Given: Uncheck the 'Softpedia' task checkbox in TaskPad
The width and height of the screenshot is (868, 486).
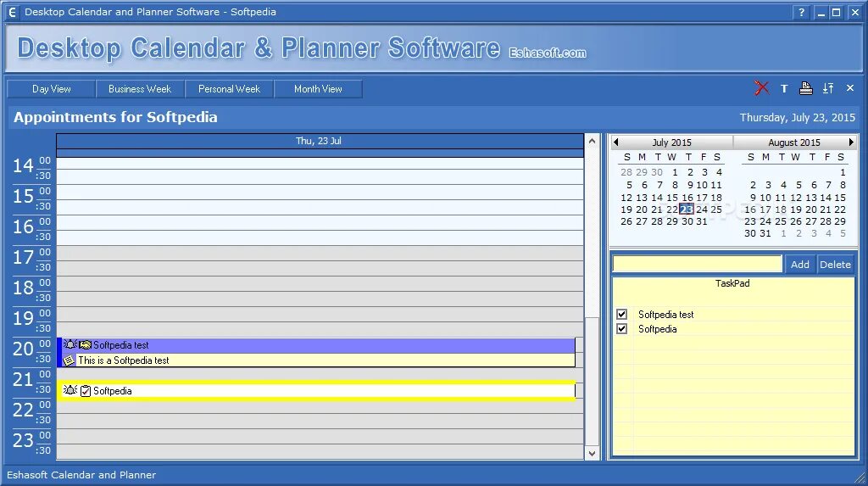Looking at the screenshot, I should (621, 328).
